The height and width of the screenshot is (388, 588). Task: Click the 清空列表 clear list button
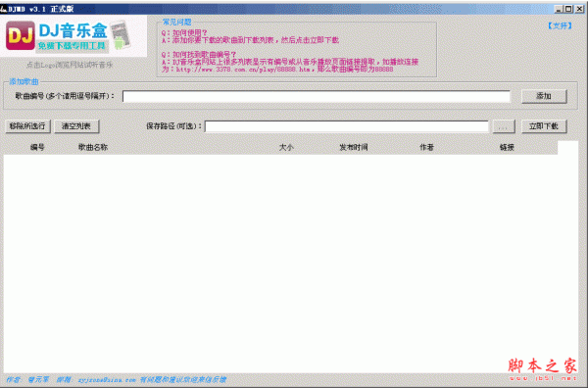pos(76,126)
